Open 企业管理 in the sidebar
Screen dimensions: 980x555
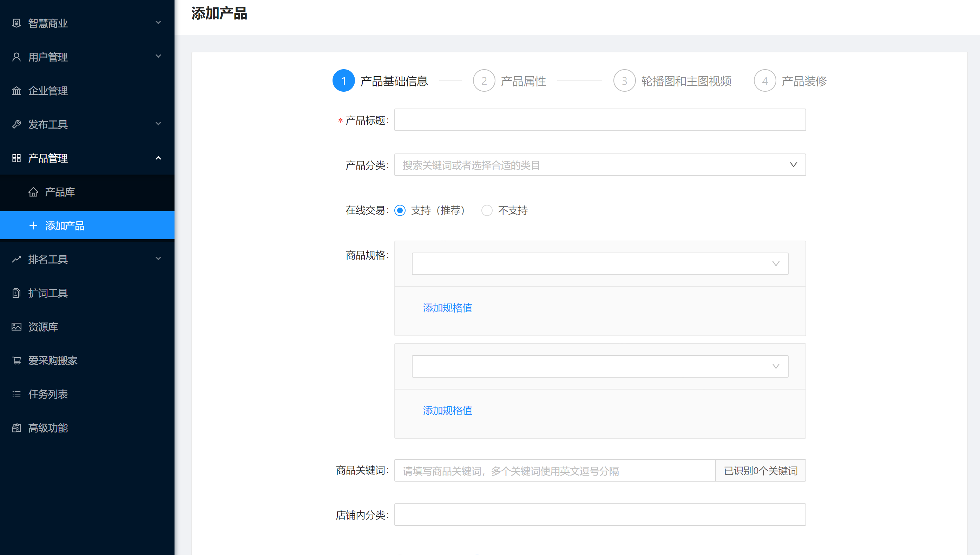[87, 91]
